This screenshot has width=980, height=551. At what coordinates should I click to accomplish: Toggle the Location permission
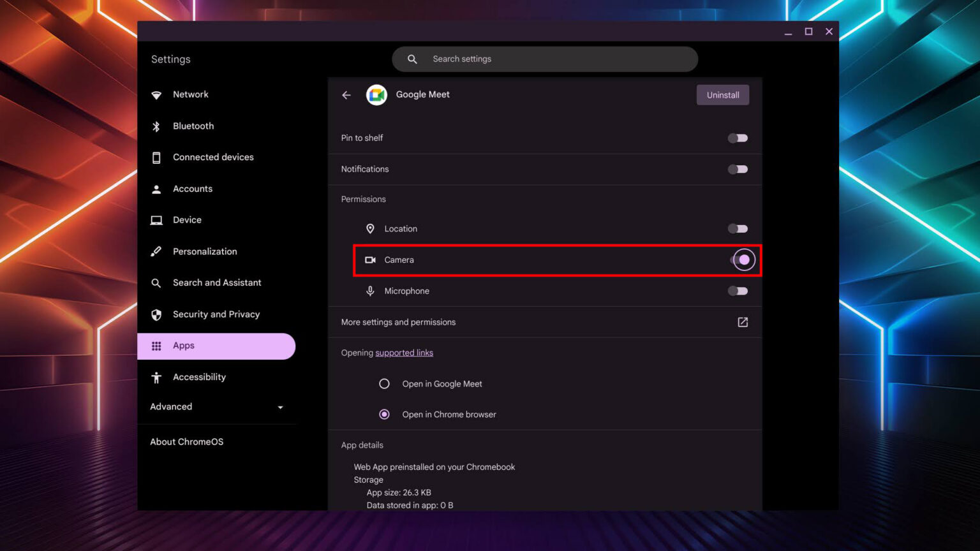click(x=737, y=228)
